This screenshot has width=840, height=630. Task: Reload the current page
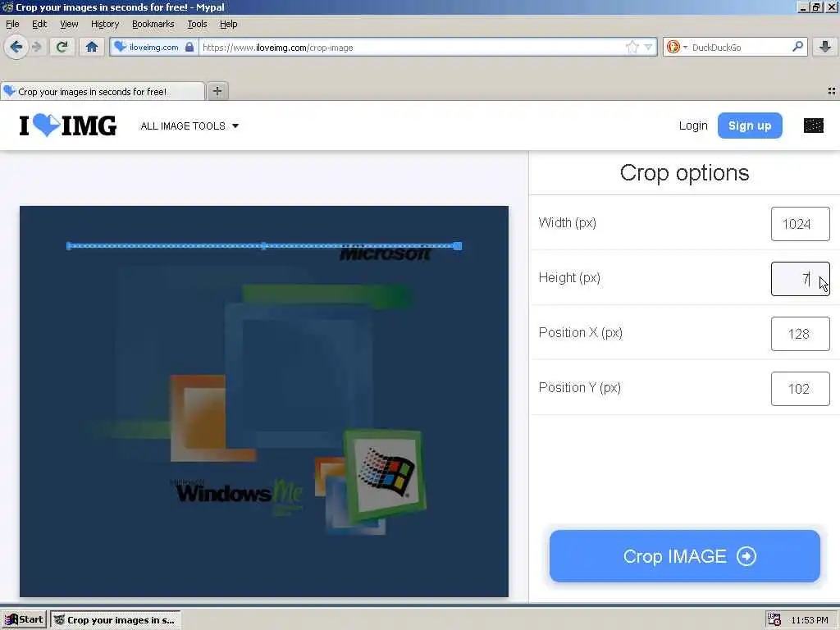[x=62, y=47]
